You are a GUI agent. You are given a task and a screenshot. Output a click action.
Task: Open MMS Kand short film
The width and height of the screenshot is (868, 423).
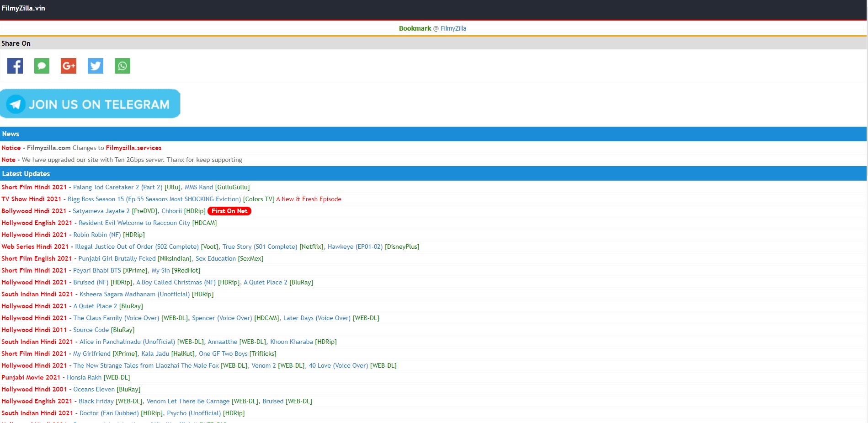click(x=199, y=187)
